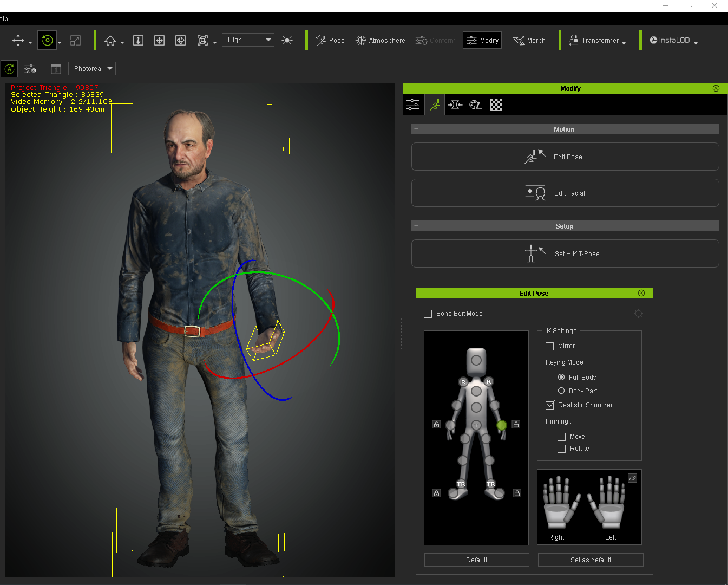The image size is (728, 585).
Task: Click the Edit Facial button
Action: pos(565,193)
